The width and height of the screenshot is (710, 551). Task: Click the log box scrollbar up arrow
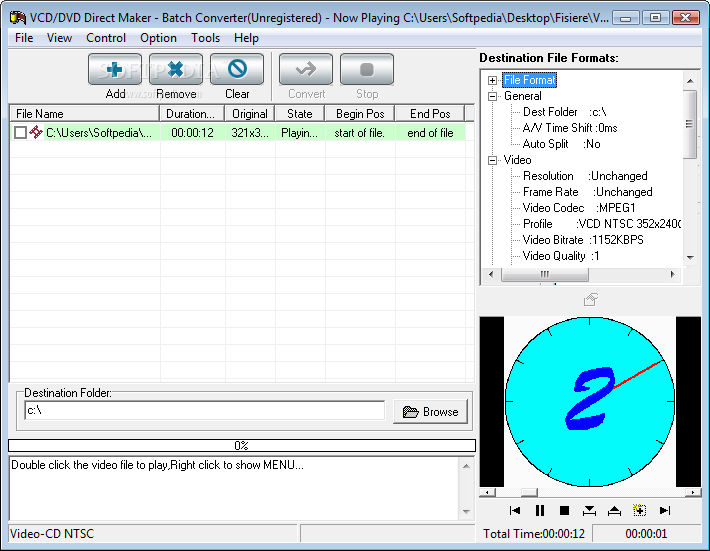[466, 466]
